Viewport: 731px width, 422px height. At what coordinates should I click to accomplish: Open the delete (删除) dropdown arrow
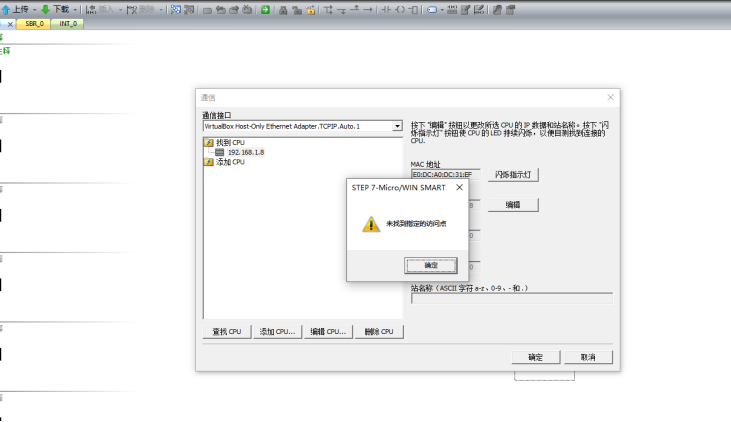(x=161, y=10)
